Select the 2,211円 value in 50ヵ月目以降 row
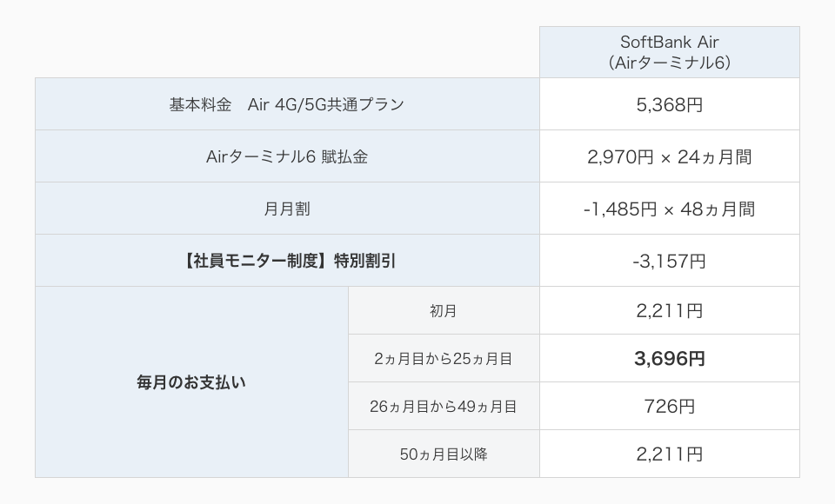 click(x=669, y=454)
